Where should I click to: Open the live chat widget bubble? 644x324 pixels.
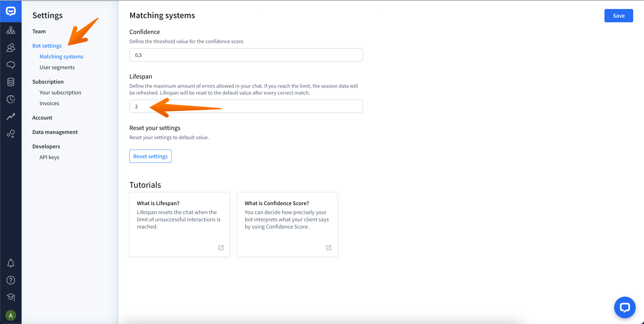tap(624, 307)
